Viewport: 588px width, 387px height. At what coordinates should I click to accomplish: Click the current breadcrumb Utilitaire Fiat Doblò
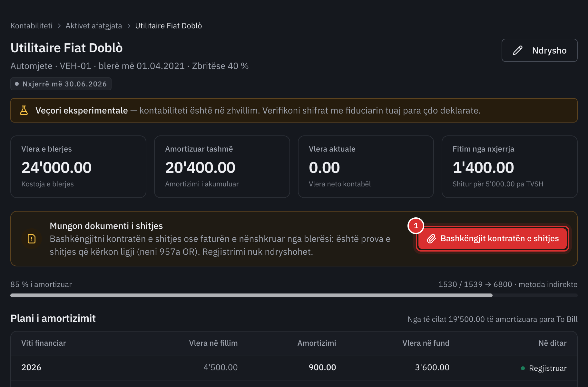(169, 26)
